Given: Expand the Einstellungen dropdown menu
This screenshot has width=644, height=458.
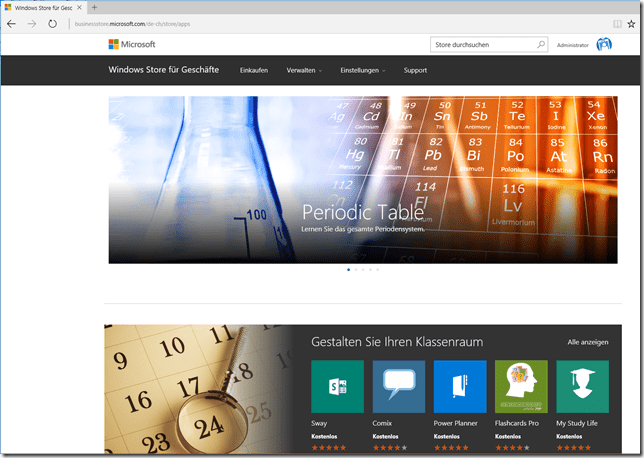Looking at the screenshot, I should [364, 71].
